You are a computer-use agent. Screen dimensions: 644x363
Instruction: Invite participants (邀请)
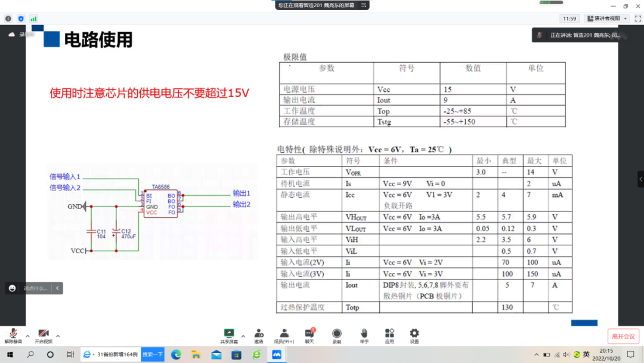(259, 336)
